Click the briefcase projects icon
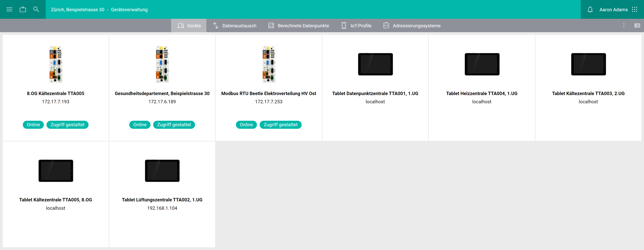 point(23,10)
